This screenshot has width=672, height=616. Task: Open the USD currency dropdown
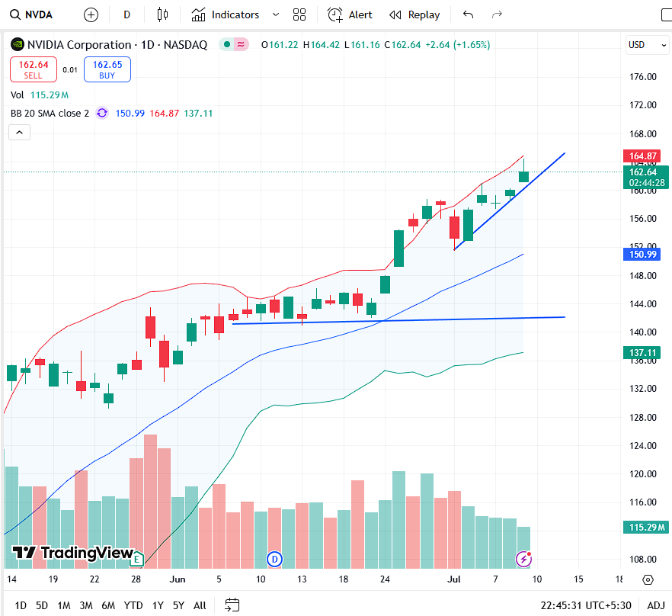coord(646,45)
